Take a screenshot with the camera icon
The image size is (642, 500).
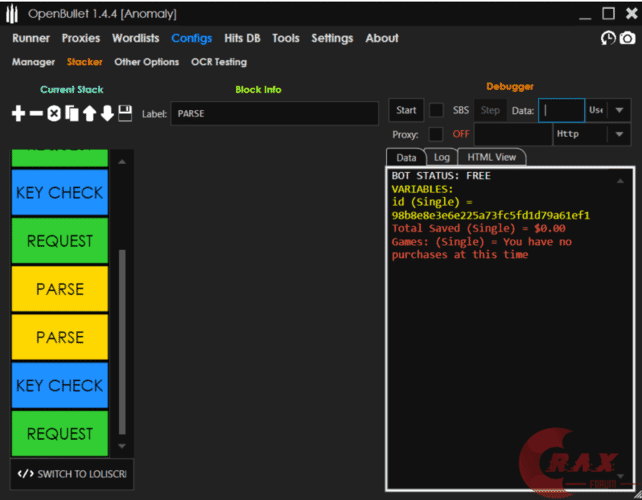(627, 38)
